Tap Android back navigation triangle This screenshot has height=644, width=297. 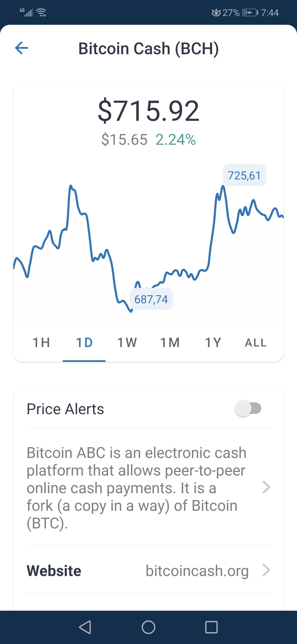pyautogui.click(x=85, y=627)
